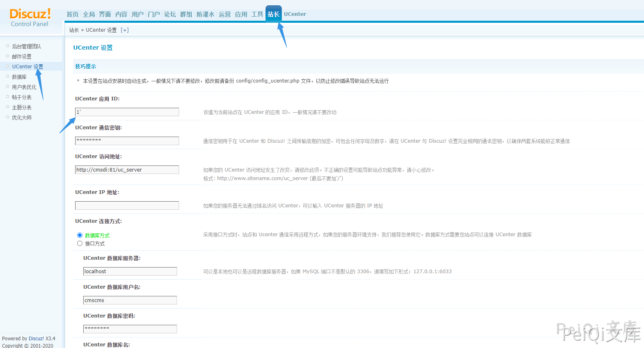Click the empty UCenter IP 地址 field
The image size is (644, 348).
(127, 206)
